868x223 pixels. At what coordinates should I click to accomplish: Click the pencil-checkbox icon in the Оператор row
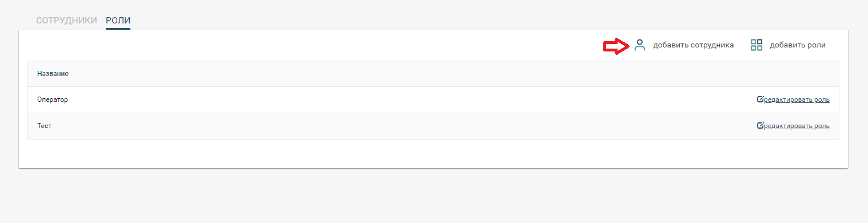point(760,99)
